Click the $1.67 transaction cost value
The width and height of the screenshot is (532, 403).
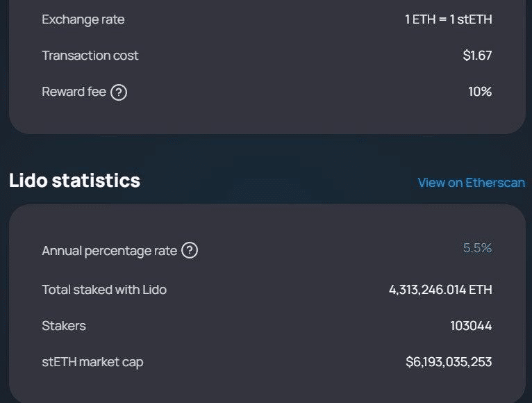477,56
